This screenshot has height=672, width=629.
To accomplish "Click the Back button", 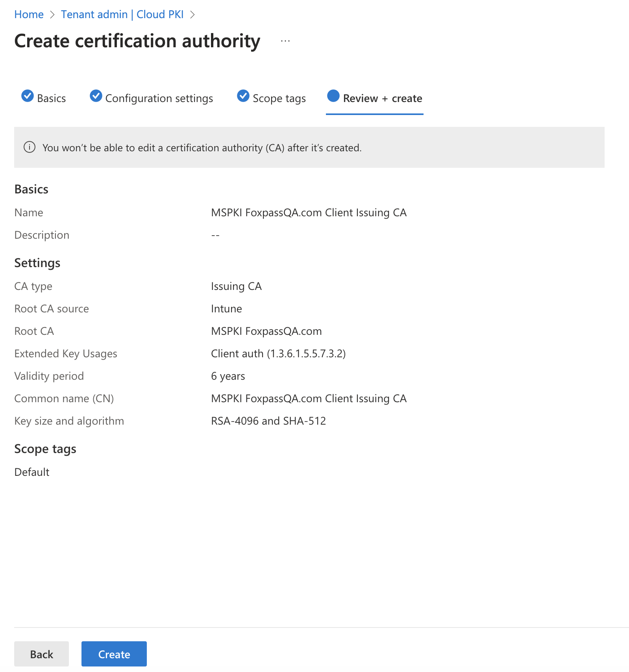I will point(42,654).
